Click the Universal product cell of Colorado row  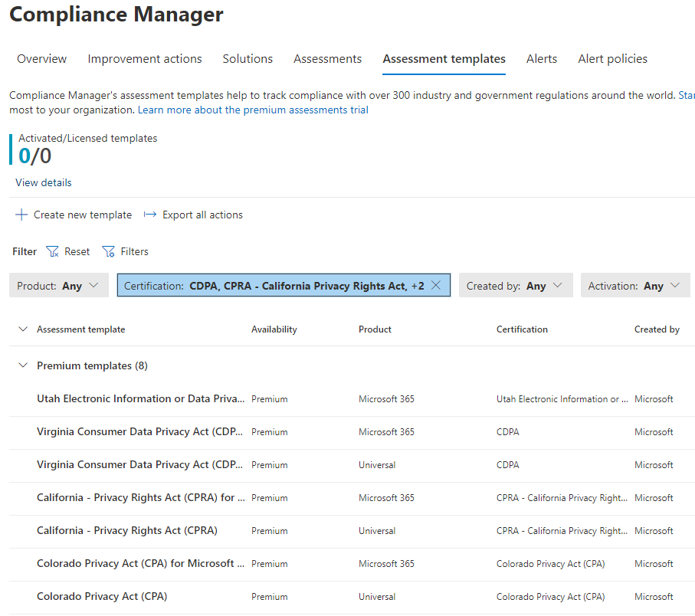pos(377,597)
